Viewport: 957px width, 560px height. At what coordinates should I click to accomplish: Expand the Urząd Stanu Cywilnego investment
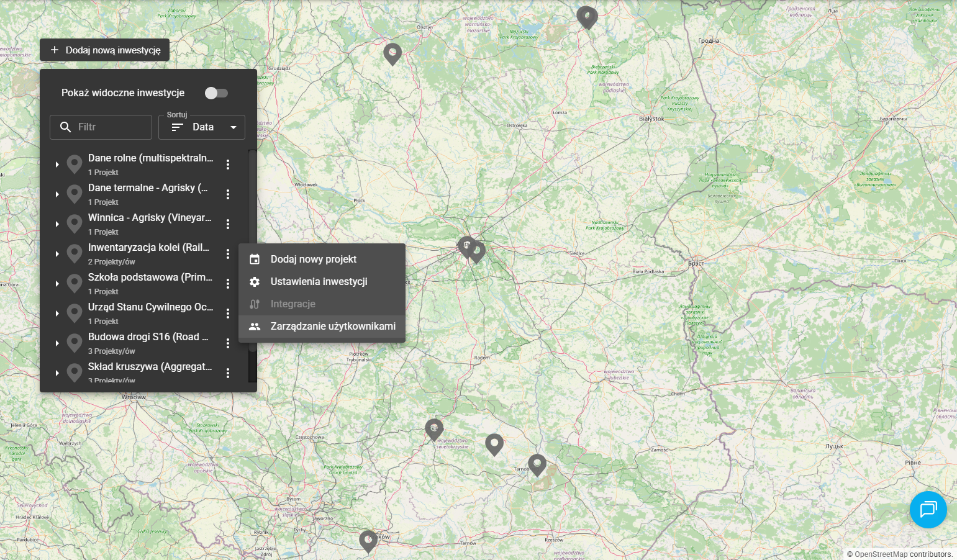coord(57,314)
